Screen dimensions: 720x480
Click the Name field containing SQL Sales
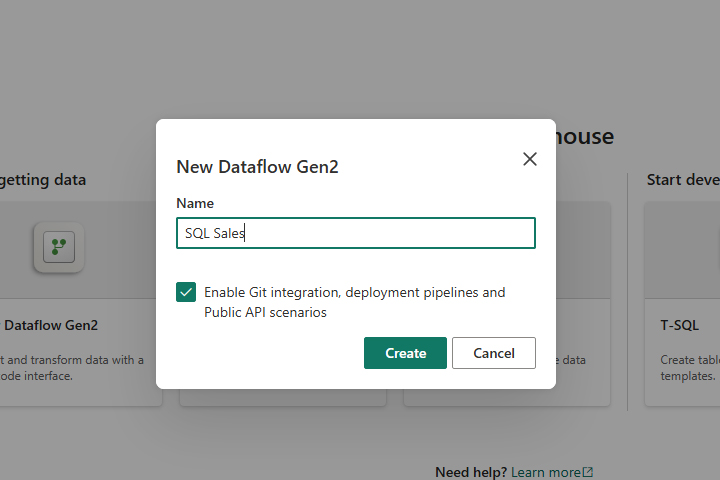pos(355,233)
